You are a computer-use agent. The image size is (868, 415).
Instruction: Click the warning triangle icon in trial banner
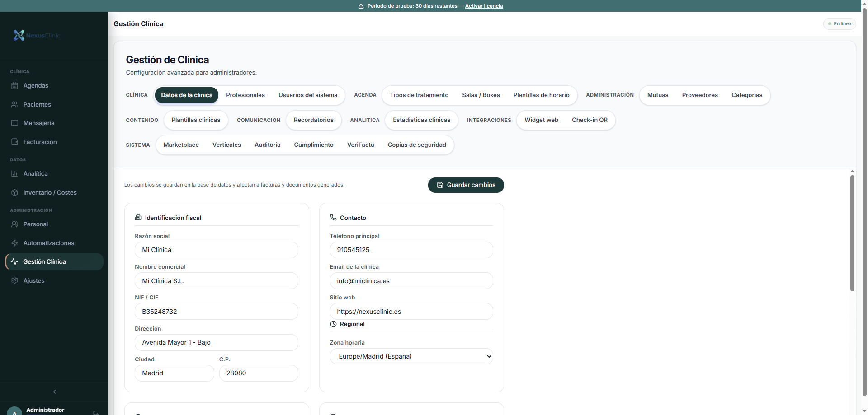(x=361, y=6)
